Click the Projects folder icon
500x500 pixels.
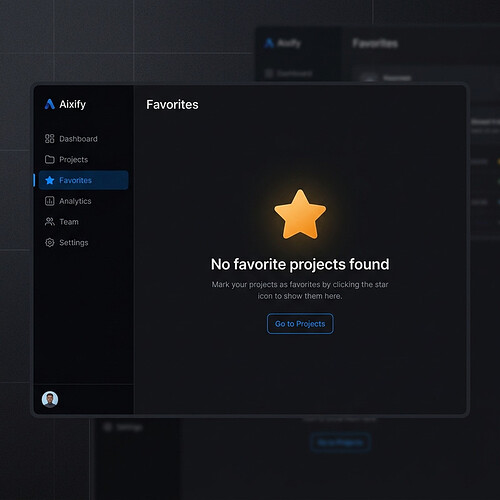(50, 159)
